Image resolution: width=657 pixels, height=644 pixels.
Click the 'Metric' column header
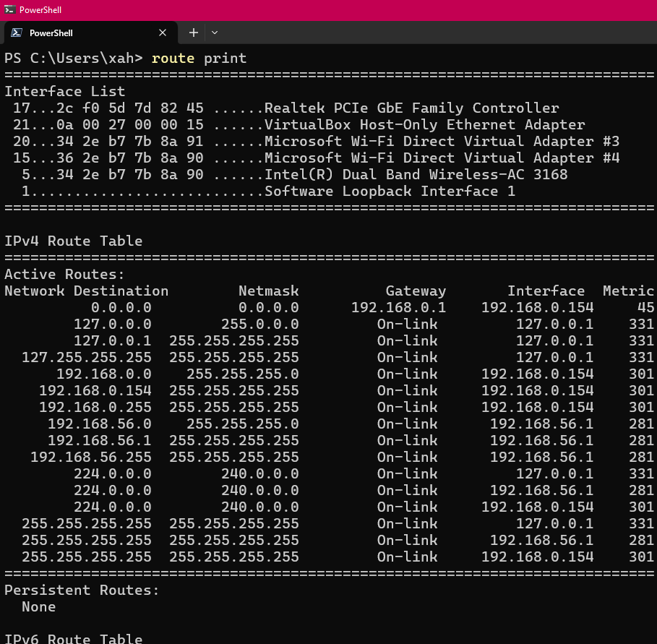click(x=628, y=291)
